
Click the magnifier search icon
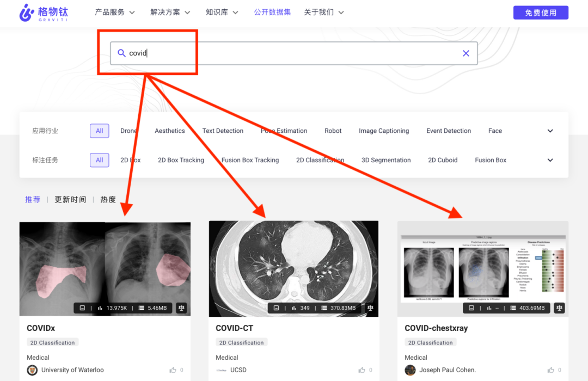pos(121,53)
